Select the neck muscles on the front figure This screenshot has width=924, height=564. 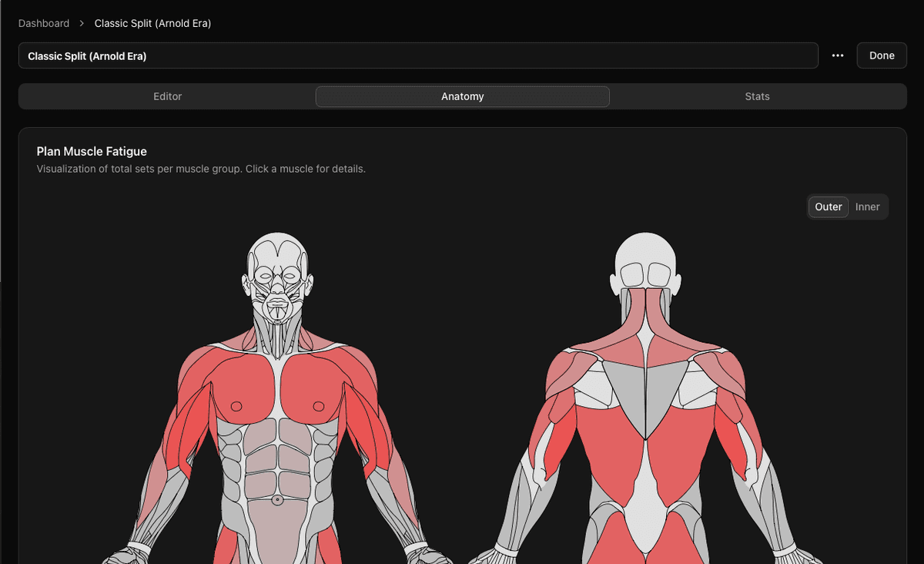277,333
